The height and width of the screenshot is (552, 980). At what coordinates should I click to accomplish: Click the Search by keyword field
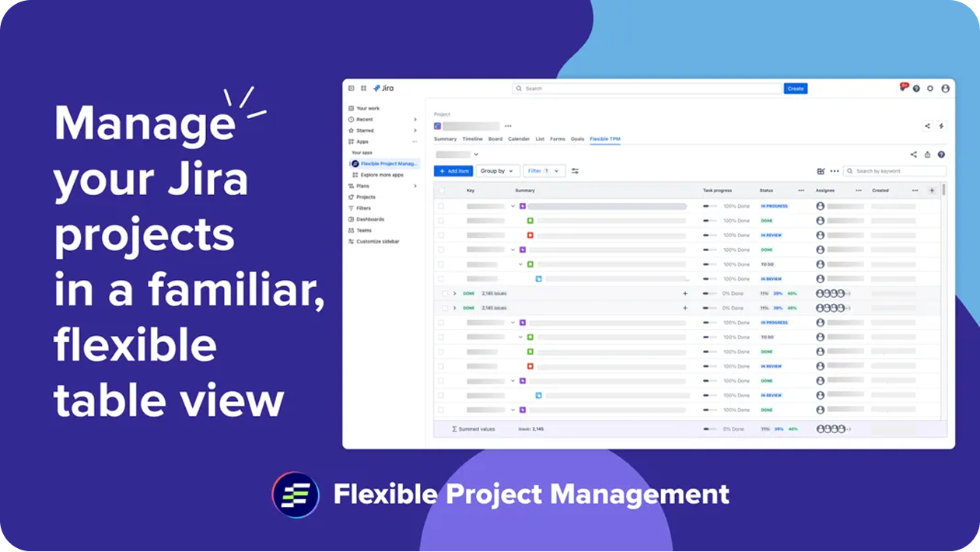point(898,171)
